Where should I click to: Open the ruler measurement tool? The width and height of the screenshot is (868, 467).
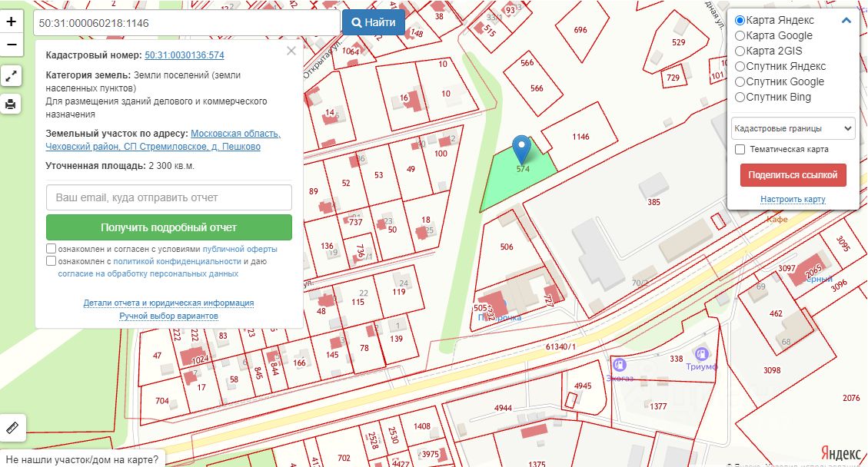point(12,427)
